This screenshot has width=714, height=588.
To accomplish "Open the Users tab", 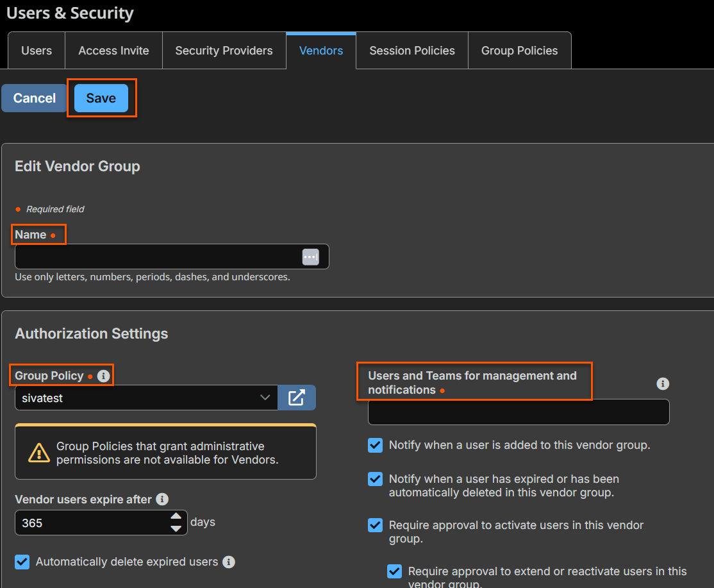I will pyautogui.click(x=37, y=51).
